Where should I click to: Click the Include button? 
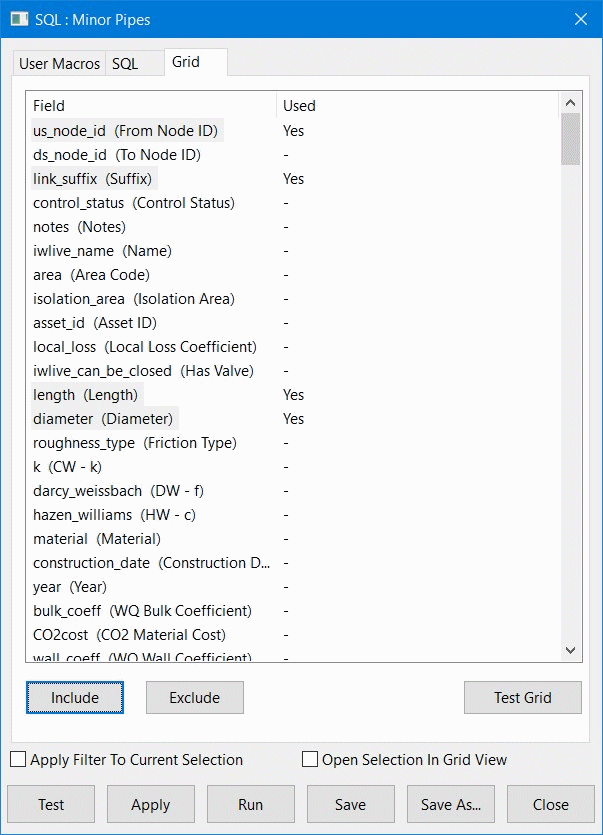coord(74,697)
